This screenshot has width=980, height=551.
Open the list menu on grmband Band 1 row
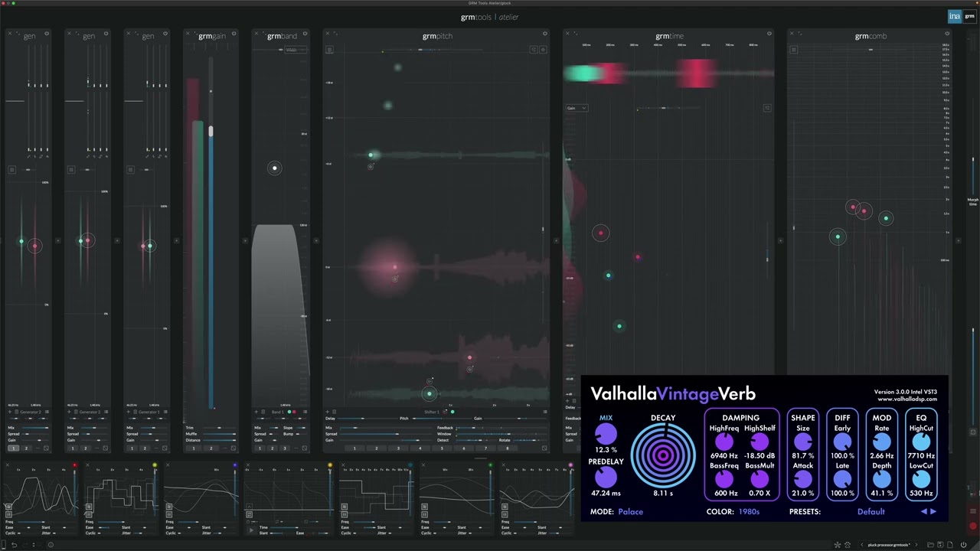coord(305,412)
